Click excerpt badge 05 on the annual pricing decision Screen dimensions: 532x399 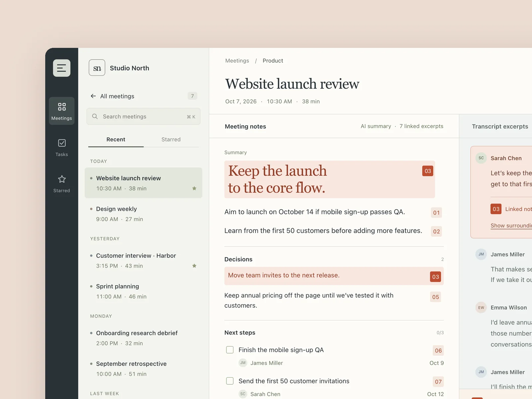[x=436, y=297]
